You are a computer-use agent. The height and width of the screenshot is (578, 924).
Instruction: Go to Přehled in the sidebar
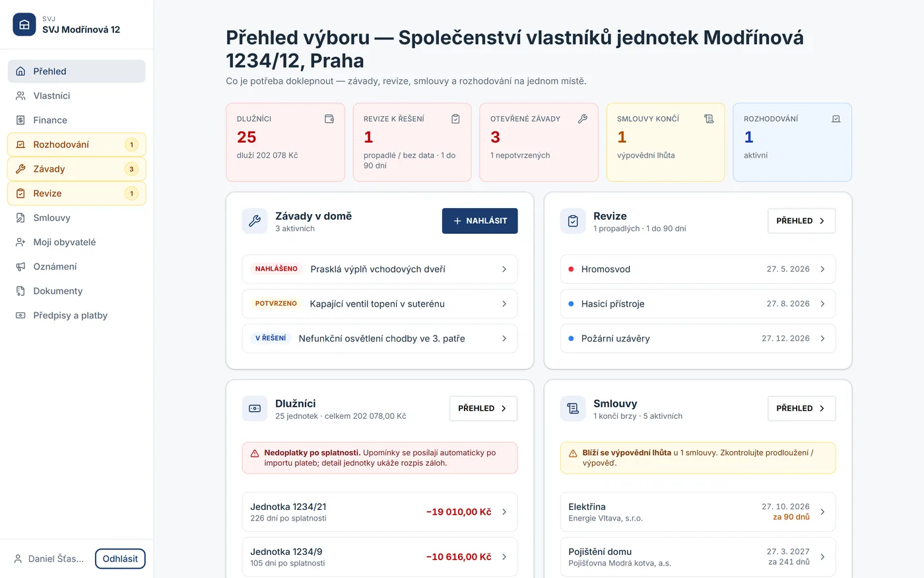pyautogui.click(x=77, y=71)
